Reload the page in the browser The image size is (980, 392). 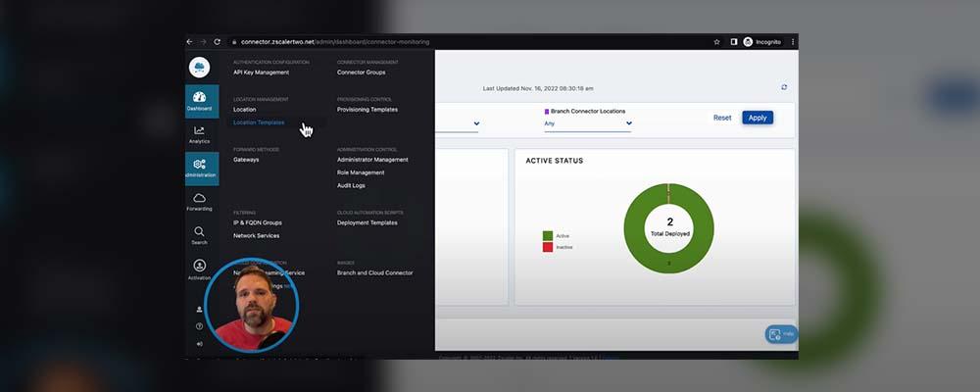click(217, 42)
